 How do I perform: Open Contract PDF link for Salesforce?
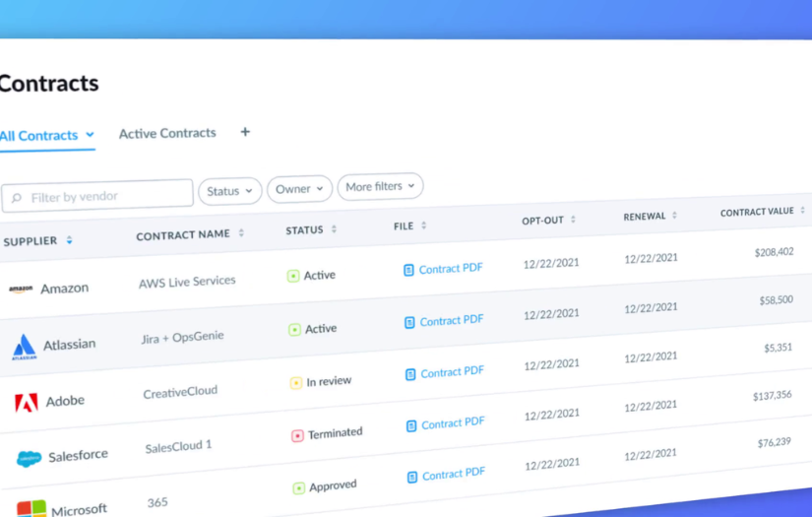tap(453, 423)
